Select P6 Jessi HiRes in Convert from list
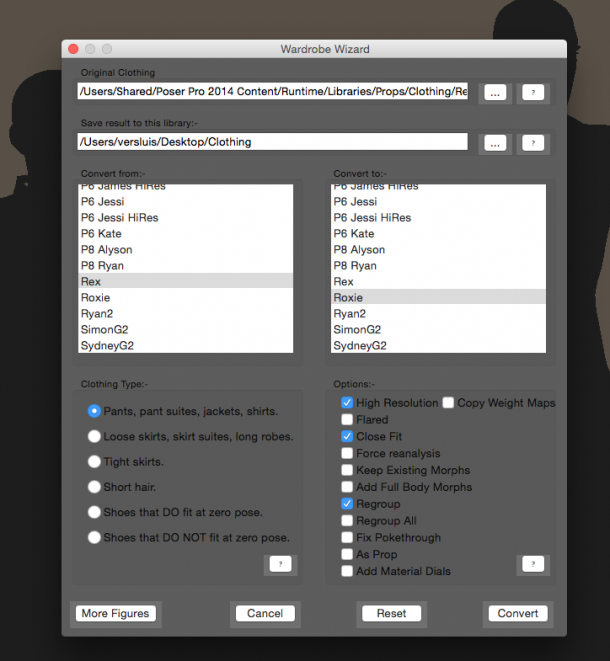This screenshot has height=661, width=610. 185,218
